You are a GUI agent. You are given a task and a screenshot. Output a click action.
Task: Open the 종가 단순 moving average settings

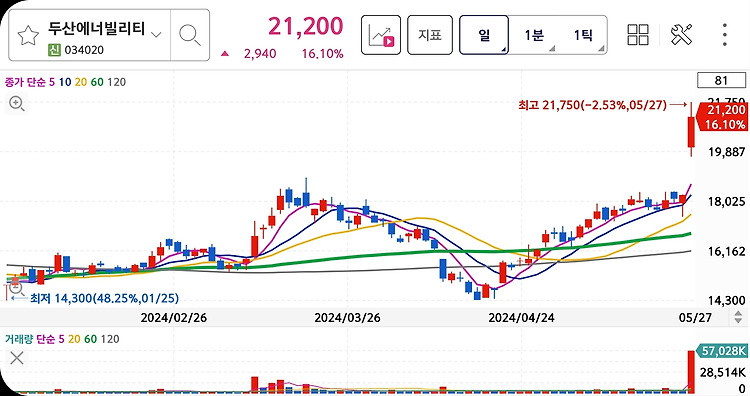point(25,82)
